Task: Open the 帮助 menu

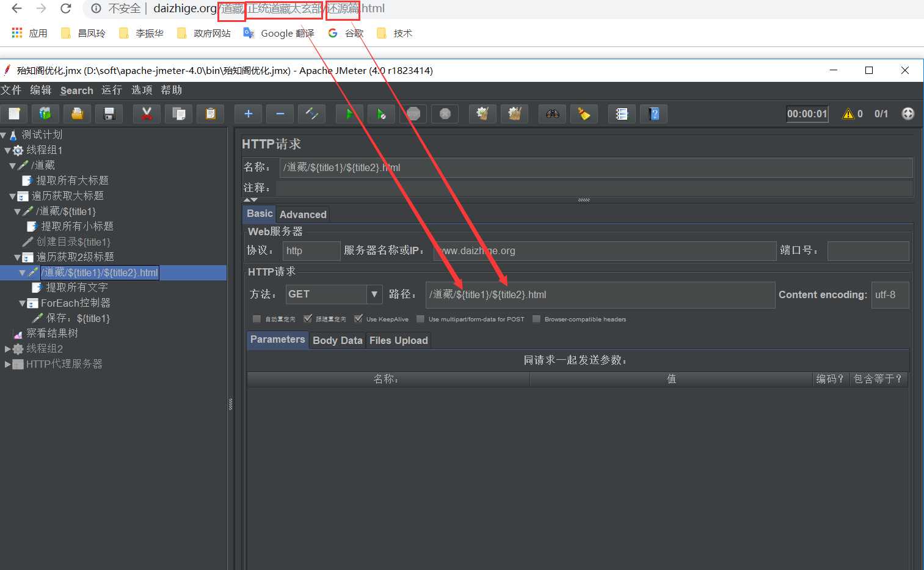Action: [172, 90]
